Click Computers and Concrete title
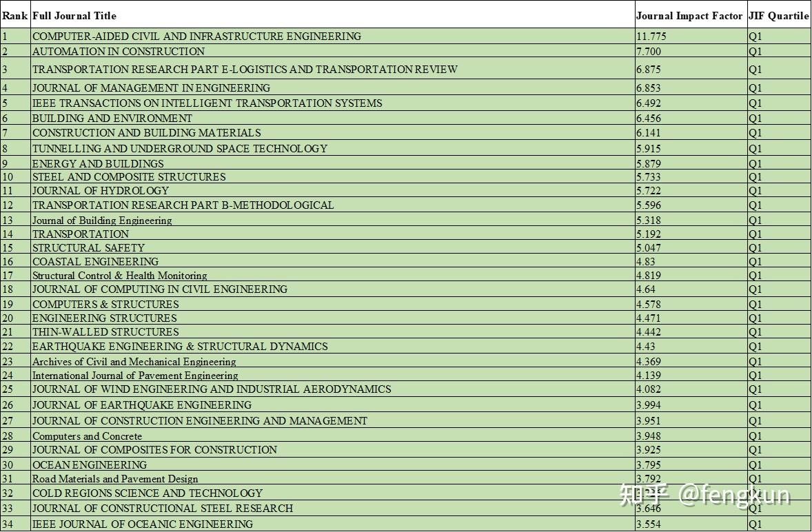 pyautogui.click(x=87, y=436)
